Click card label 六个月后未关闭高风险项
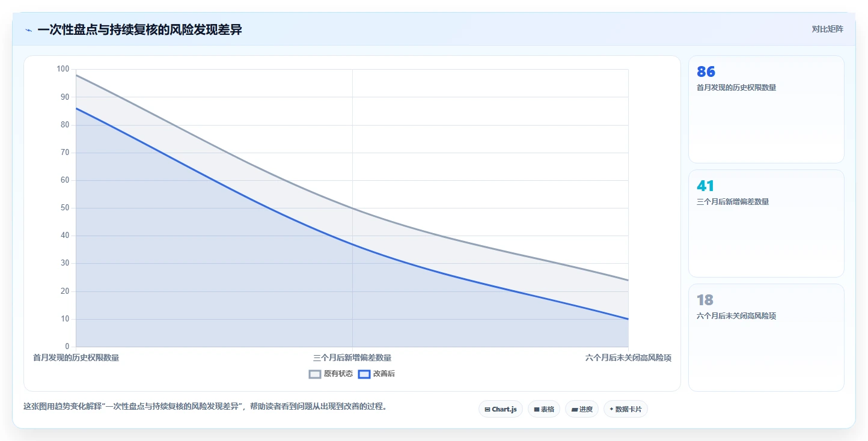The image size is (868, 441). [736, 316]
